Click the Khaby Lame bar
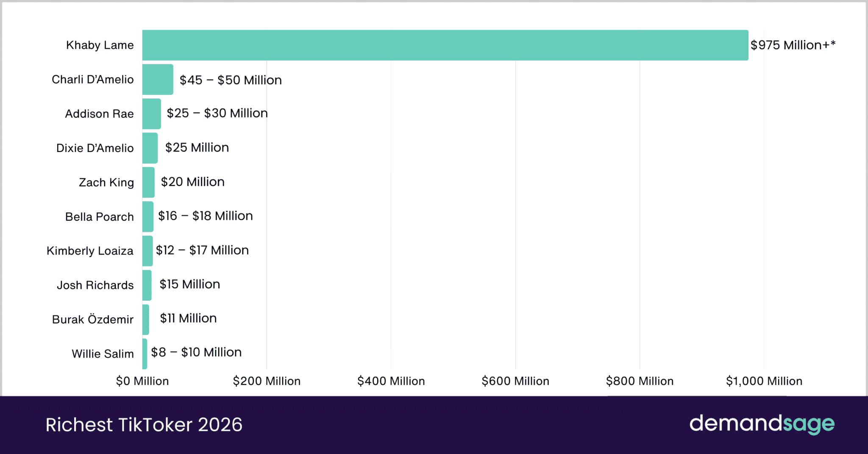The height and width of the screenshot is (454, 868). [x=445, y=45]
